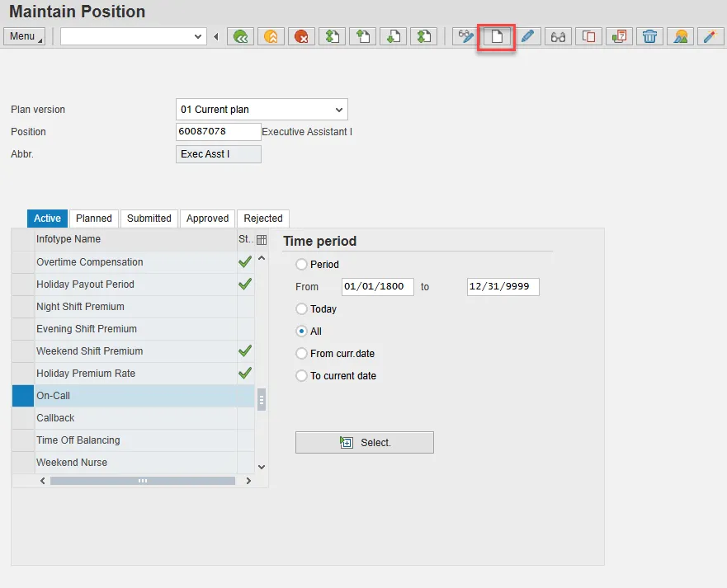727x588 pixels.
Task: Click the Next page down-arrow icon
Action: click(x=393, y=36)
